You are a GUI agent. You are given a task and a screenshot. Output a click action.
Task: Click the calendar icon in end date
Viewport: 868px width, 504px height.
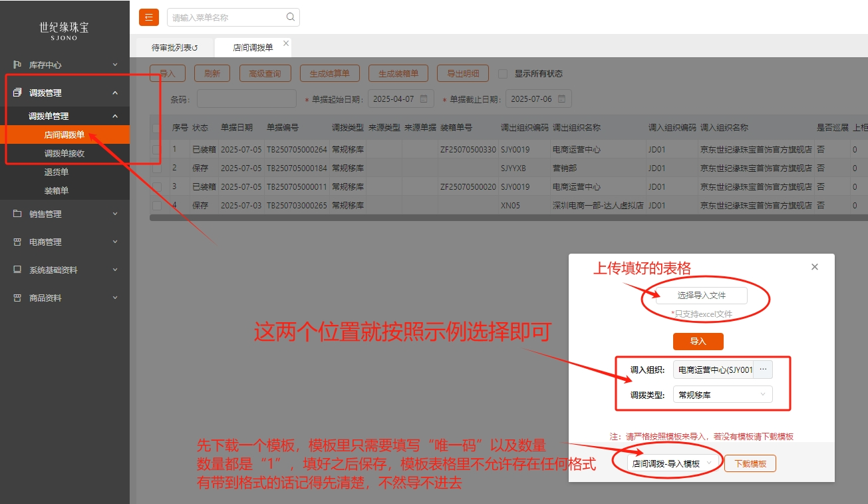(561, 99)
